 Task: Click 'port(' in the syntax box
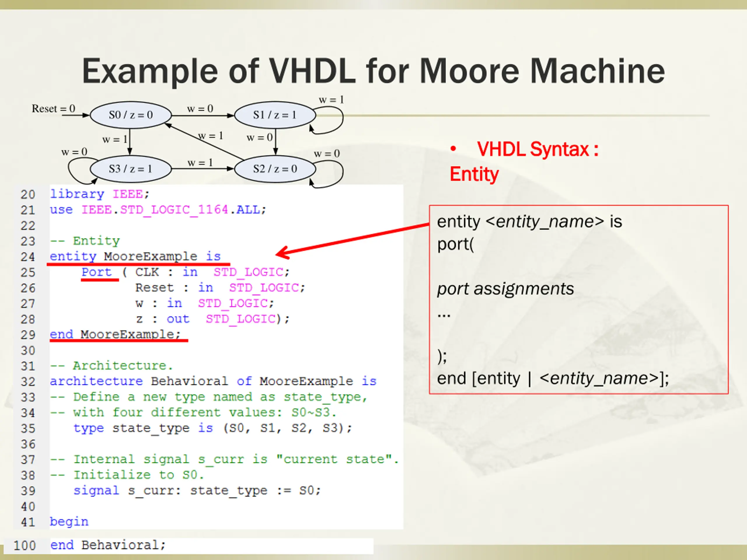coord(455,244)
